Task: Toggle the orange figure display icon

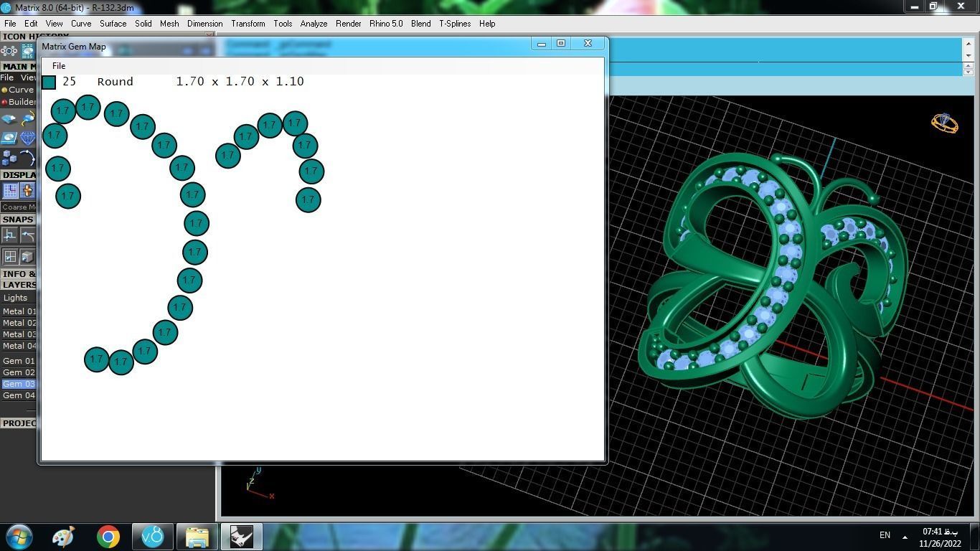Action: (x=28, y=190)
